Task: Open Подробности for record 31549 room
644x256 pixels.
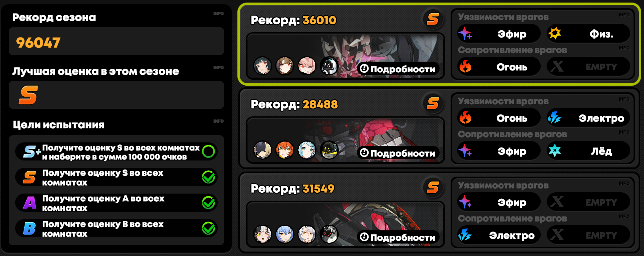Action: [x=398, y=237]
